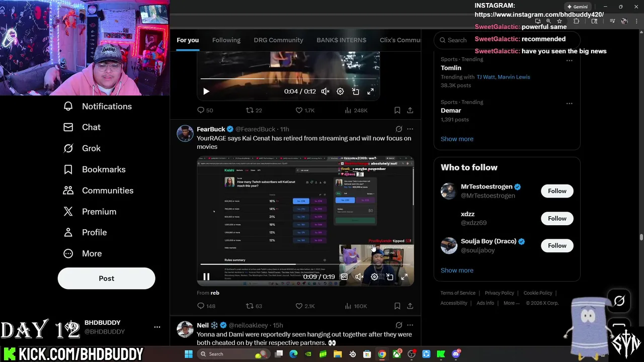The image size is (644, 362).
Task: Pause the Kai Cenat video
Action: coord(206,277)
